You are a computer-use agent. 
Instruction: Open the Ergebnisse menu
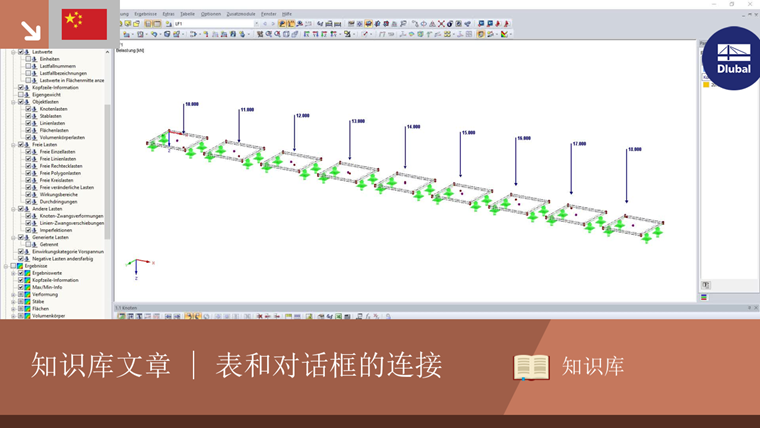pos(145,14)
